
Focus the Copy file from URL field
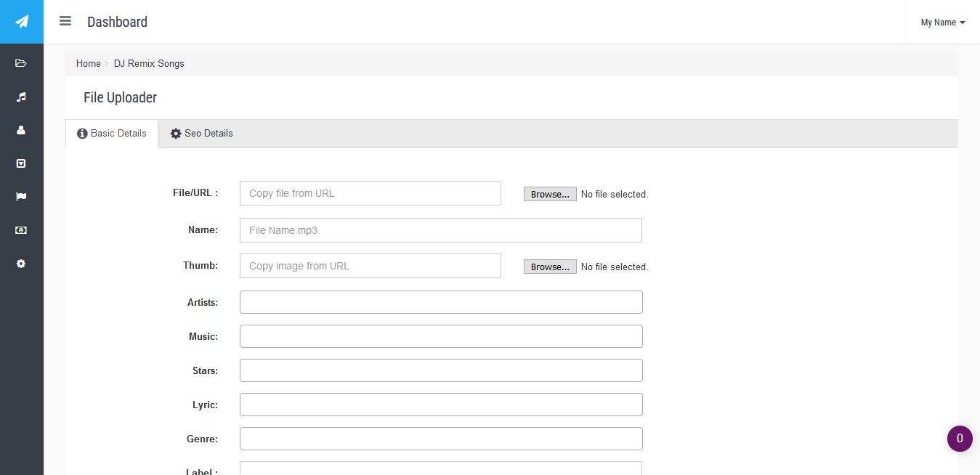tap(370, 193)
